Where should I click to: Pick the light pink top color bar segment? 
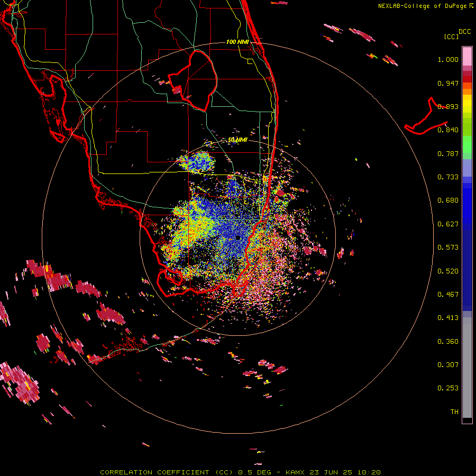pos(467,56)
